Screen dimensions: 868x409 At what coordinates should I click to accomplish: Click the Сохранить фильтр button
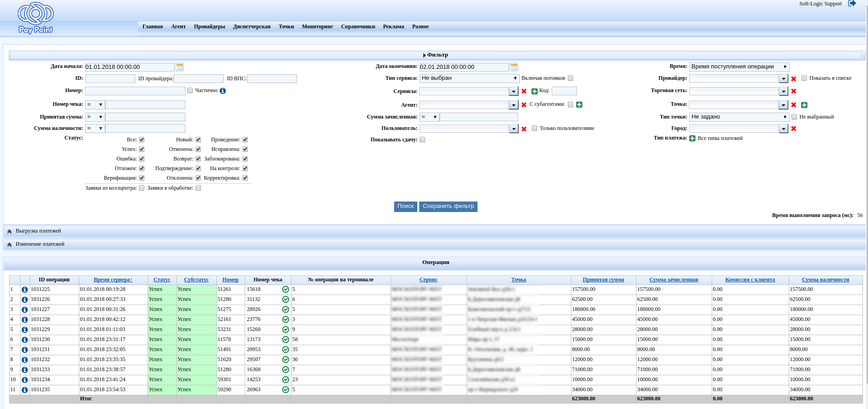coord(448,207)
